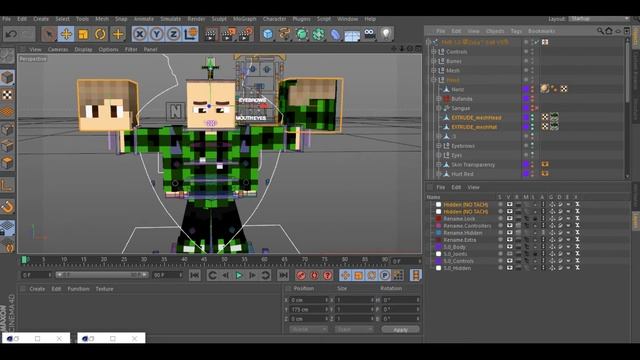The height and width of the screenshot is (360, 640).
Task: Click the Make Editable cube icon in left toolbar
Action: [7, 78]
